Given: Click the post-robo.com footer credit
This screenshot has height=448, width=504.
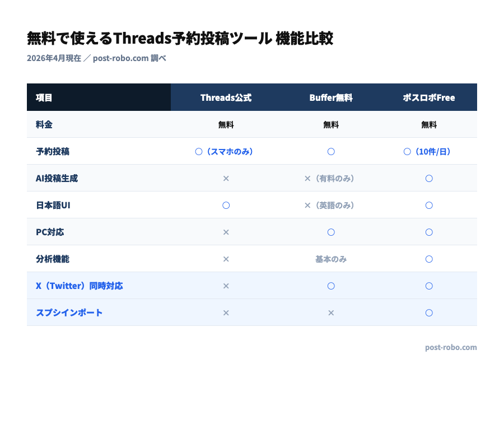Looking at the screenshot, I should click(x=451, y=347).
